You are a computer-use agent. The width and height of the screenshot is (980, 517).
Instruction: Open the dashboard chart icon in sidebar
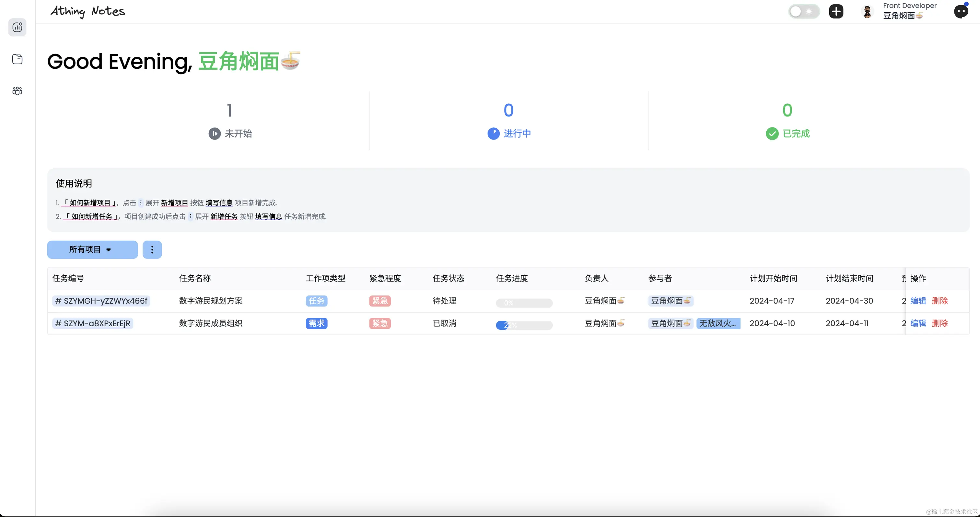(x=17, y=27)
